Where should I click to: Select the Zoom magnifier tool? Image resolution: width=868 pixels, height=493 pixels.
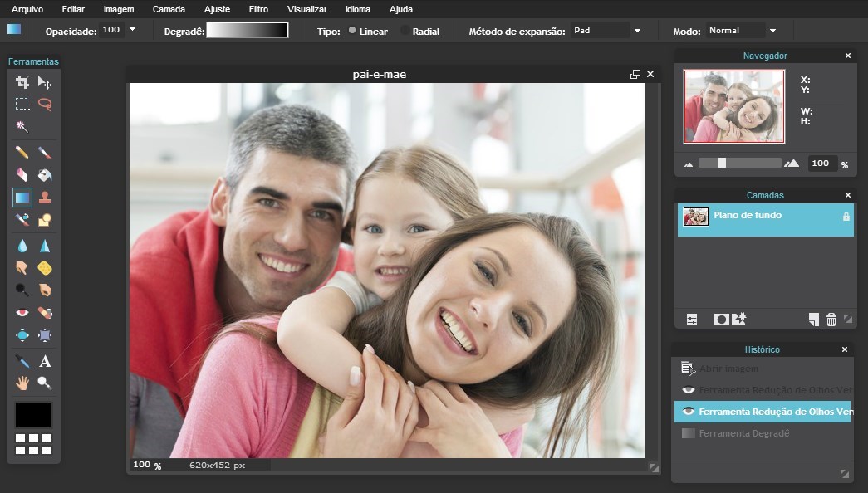coord(45,383)
